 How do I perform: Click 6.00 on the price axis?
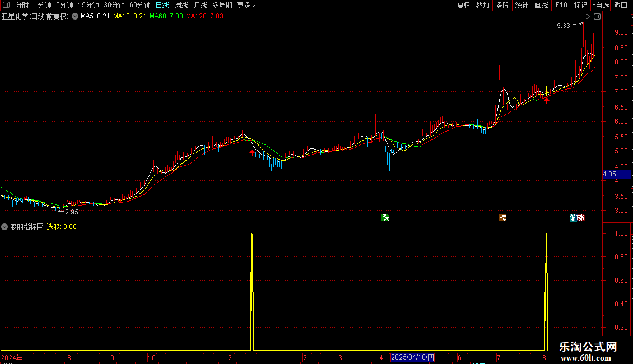pyautogui.click(x=621, y=121)
